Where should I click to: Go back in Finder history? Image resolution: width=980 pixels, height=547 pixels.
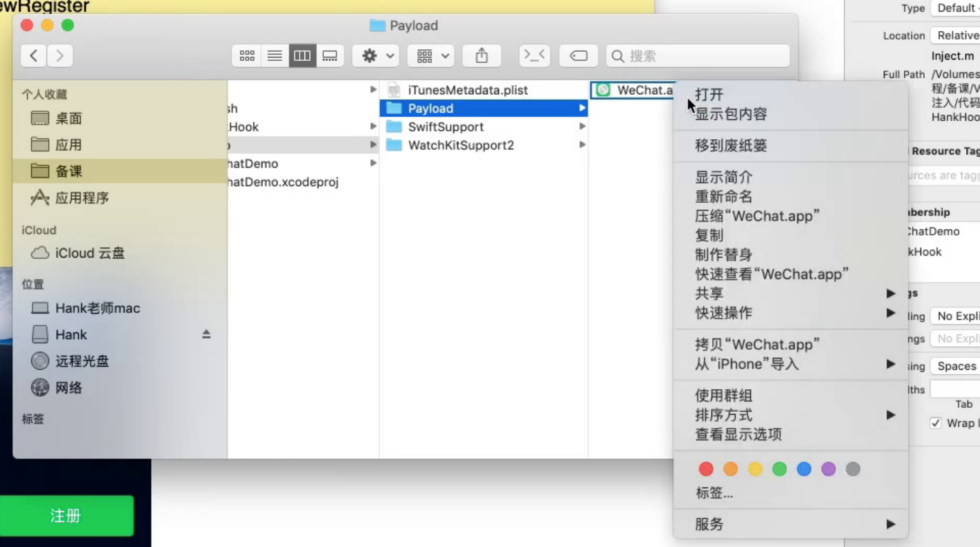pos(34,55)
